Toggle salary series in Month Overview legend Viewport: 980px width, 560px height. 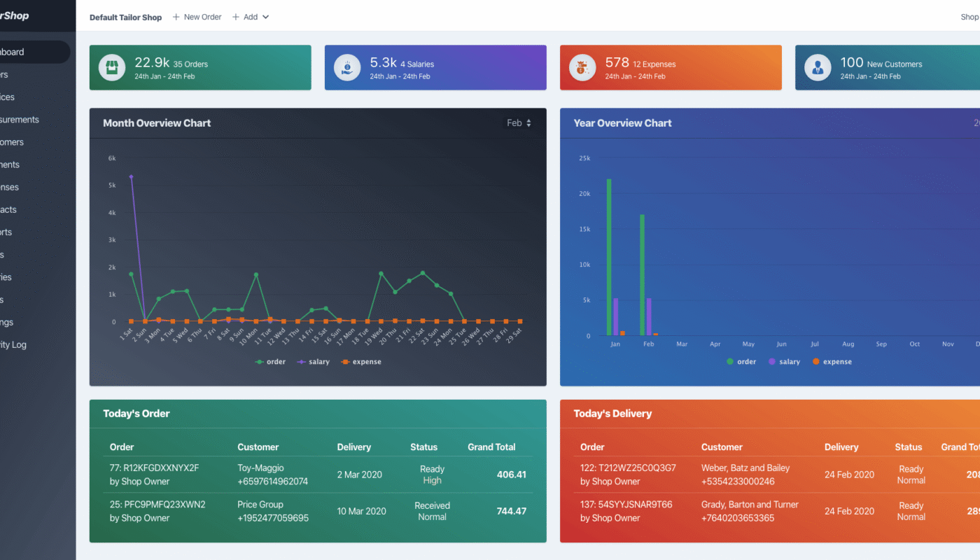pyautogui.click(x=314, y=362)
